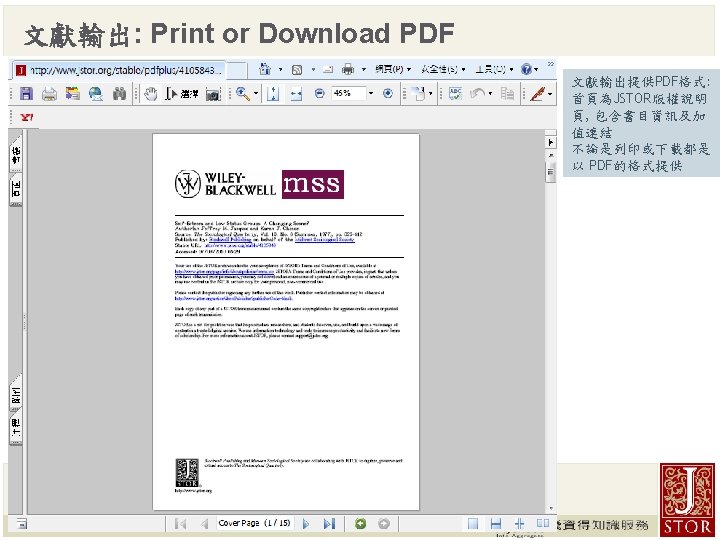Click the options arrow above the scrollbar

click(550, 143)
